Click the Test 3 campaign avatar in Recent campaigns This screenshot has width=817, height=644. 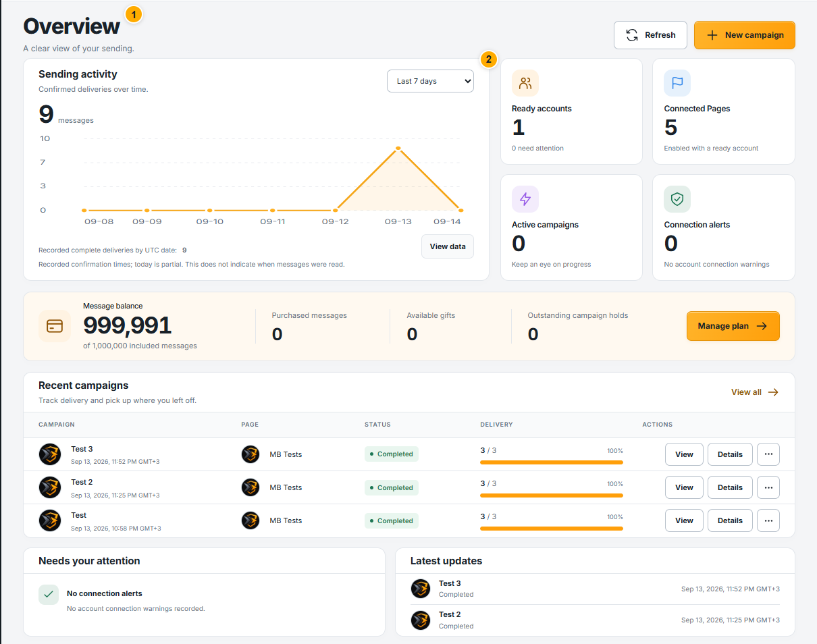coord(50,454)
